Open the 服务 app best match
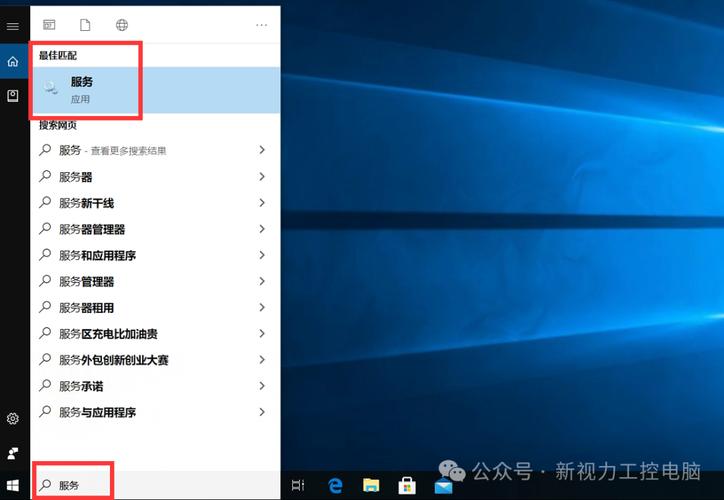Image resolution: width=724 pixels, height=500 pixels. [x=155, y=90]
